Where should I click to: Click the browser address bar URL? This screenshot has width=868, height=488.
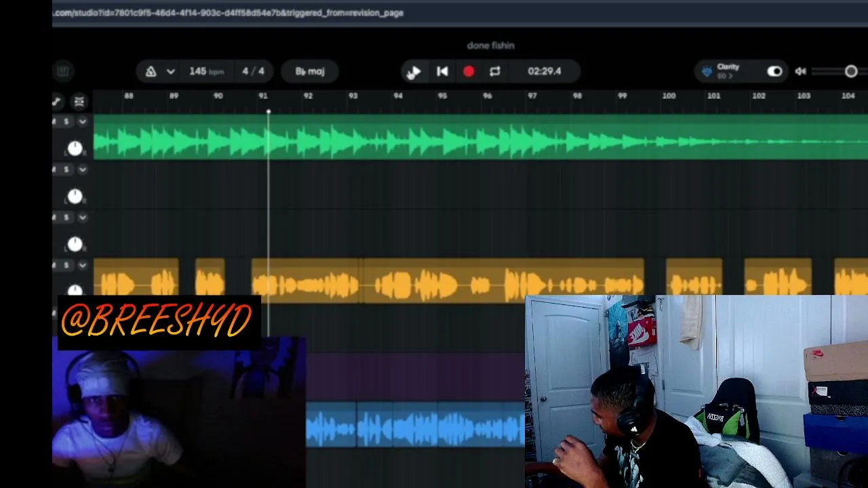coord(228,12)
